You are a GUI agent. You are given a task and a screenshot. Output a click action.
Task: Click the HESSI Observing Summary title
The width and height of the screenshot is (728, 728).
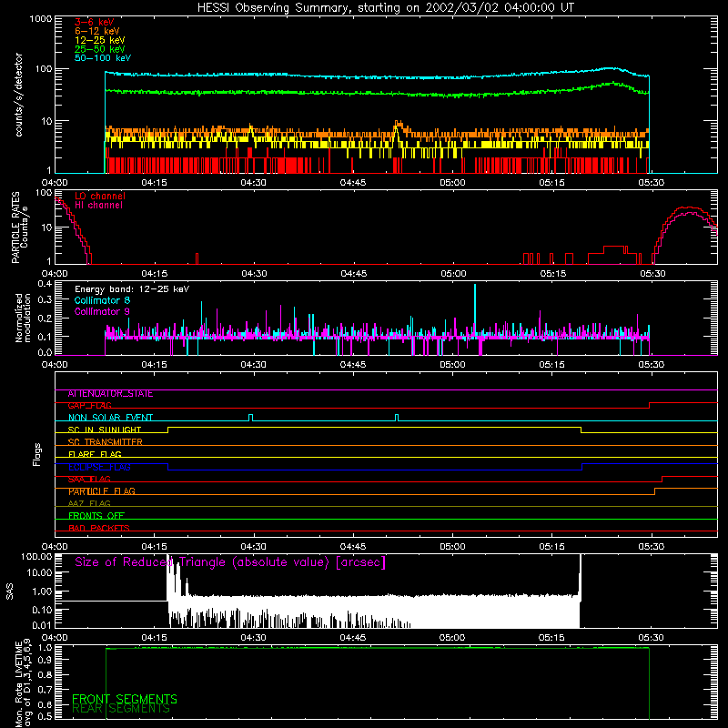(385, 8)
